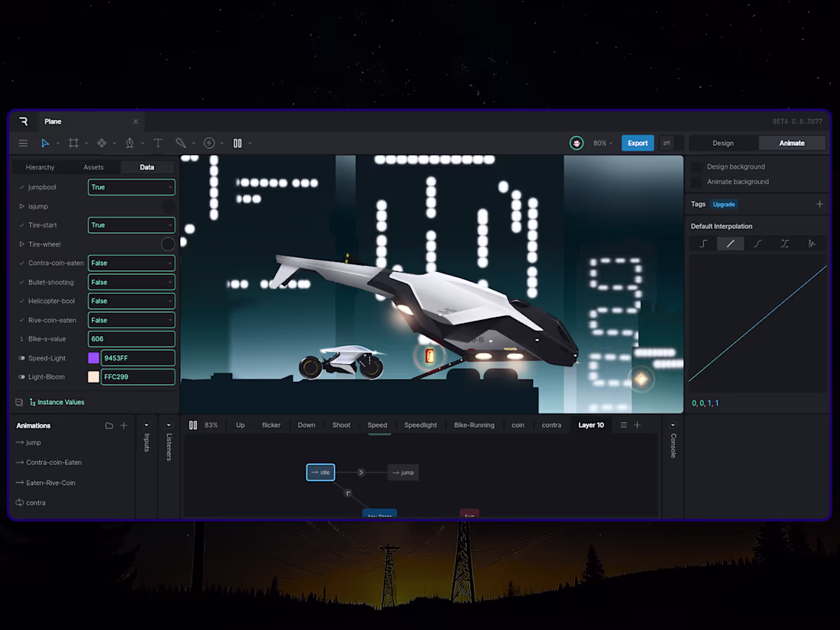Select the Text tool

click(x=158, y=143)
